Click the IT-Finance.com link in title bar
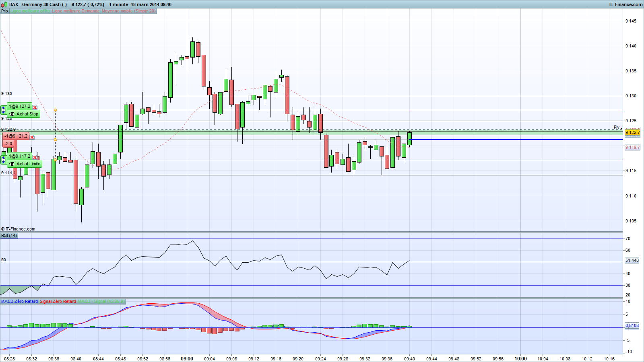 [x=626, y=4]
